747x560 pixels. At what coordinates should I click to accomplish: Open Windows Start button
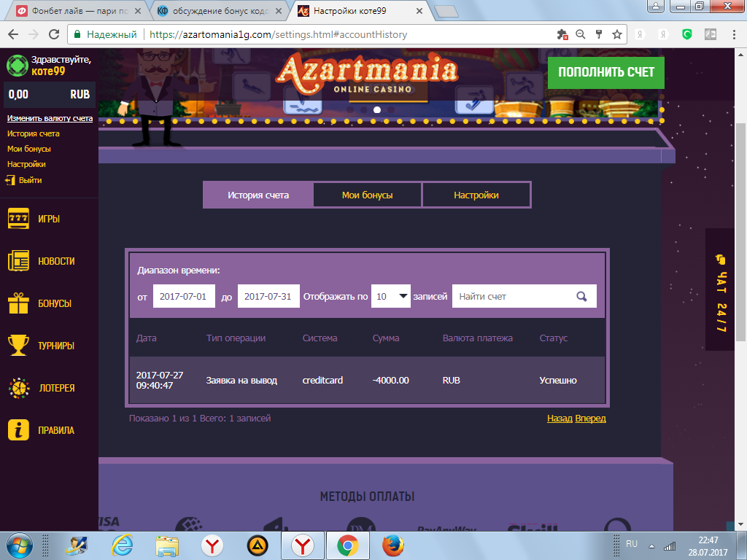20,545
